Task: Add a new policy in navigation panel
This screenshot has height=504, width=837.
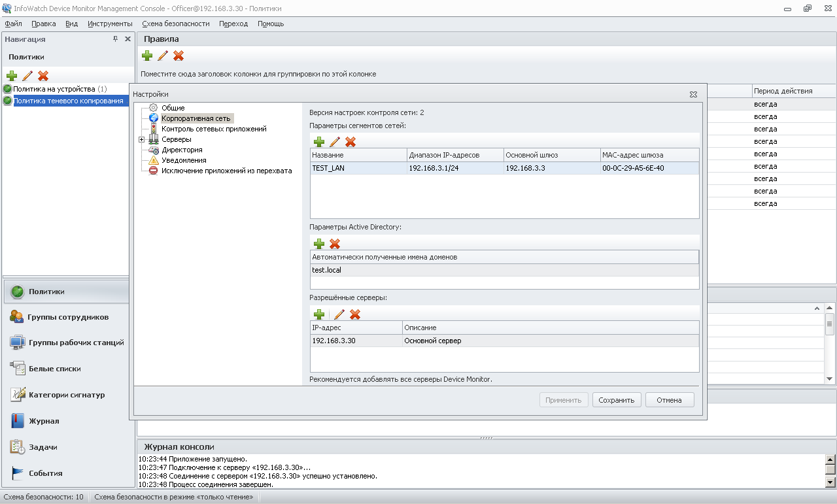Action: [12, 76]
